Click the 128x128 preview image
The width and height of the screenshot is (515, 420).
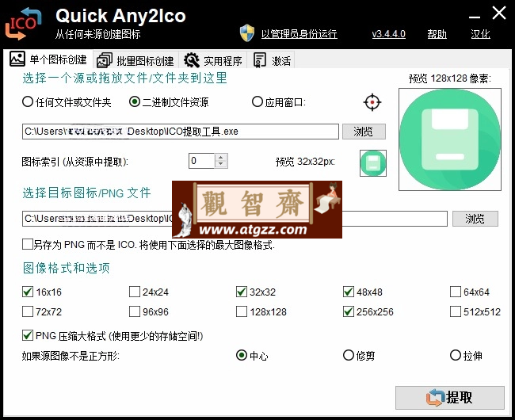click(x=450, y=139)
